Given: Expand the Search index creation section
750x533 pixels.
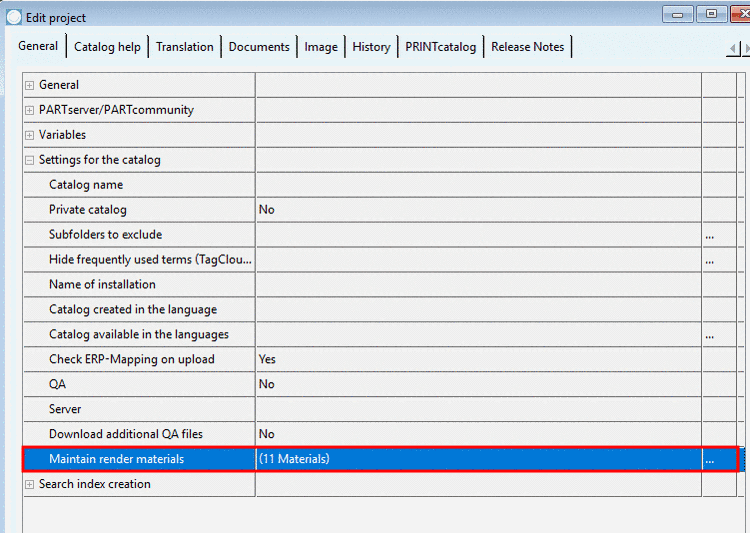Looking at the screenshot, I should pos(30,484).
